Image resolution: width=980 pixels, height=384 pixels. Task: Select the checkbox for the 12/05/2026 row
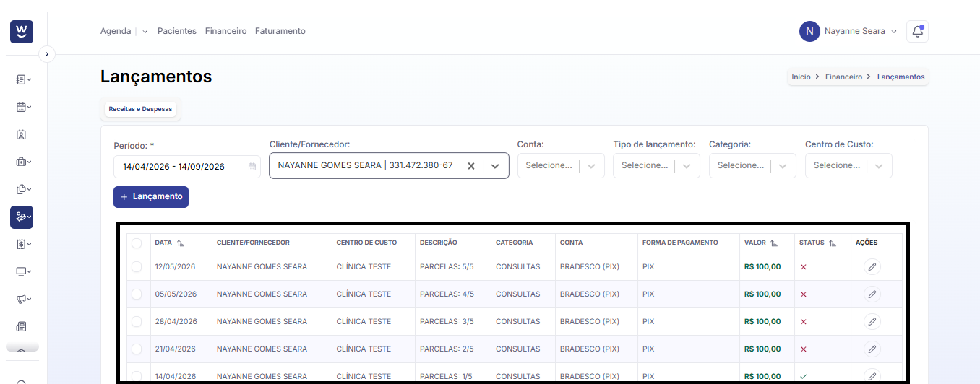[137, 267]
